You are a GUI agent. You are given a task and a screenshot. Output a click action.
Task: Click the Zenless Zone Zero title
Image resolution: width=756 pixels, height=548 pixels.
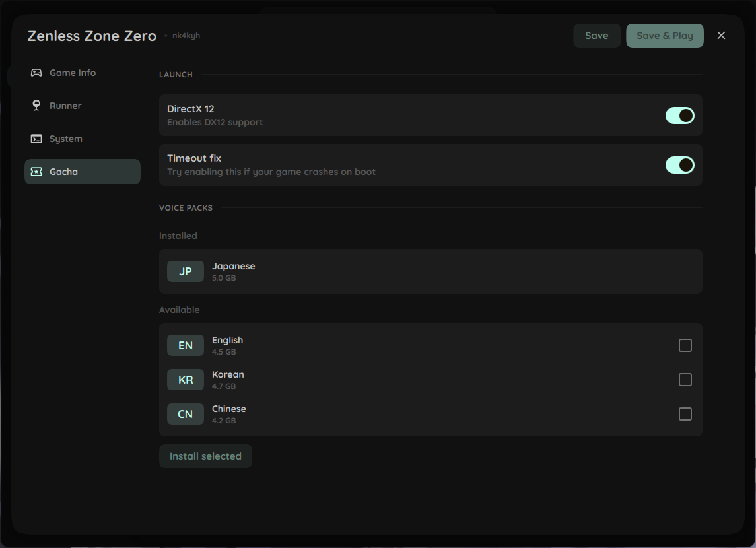click(x=92, y=36)
